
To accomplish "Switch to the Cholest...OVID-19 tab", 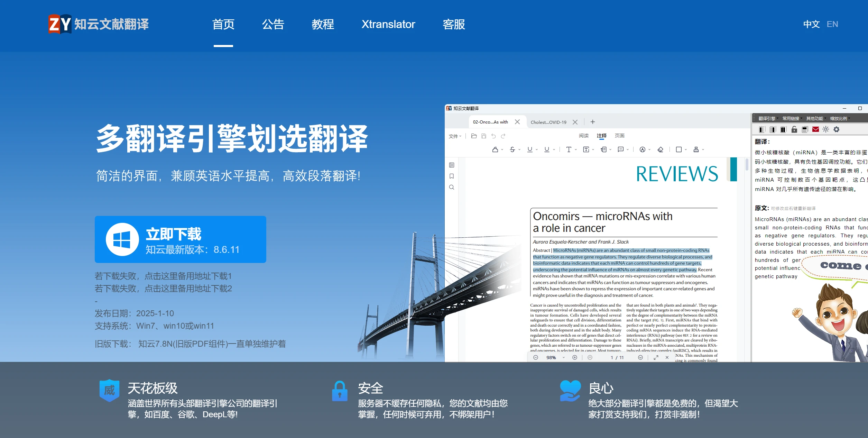I will click(548, 122).
